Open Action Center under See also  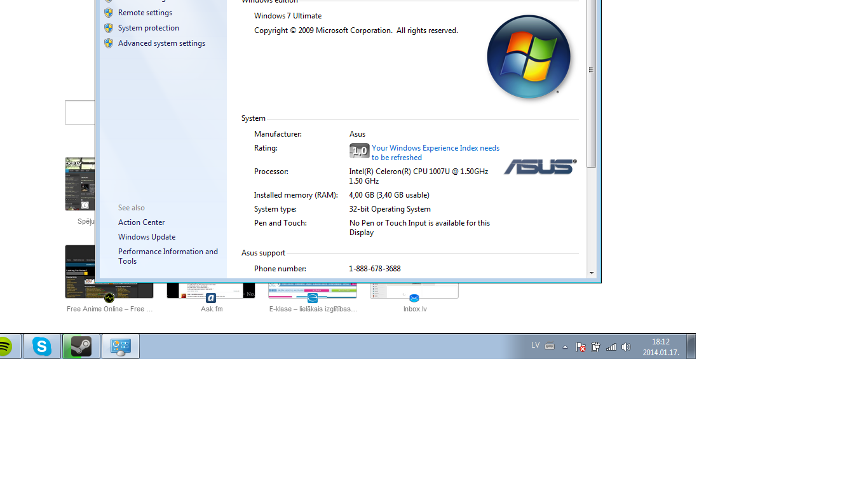(141, 222)
